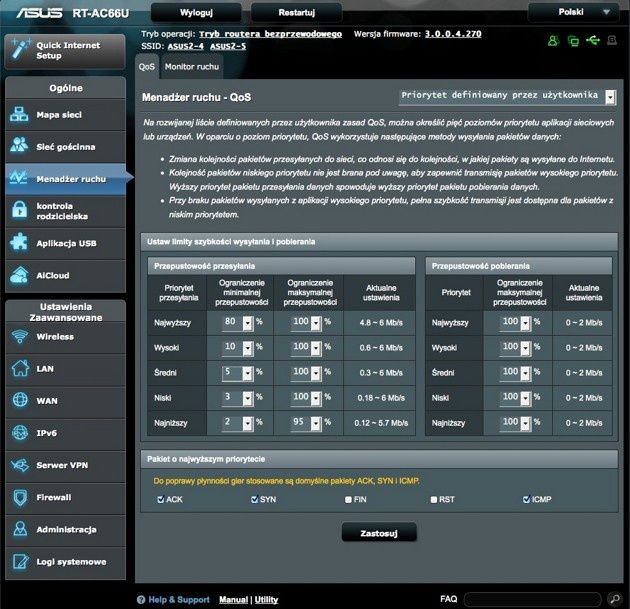Screen dimensions: 630x609
Task: Open the Firewall menu label
Action: coord(54,497)
